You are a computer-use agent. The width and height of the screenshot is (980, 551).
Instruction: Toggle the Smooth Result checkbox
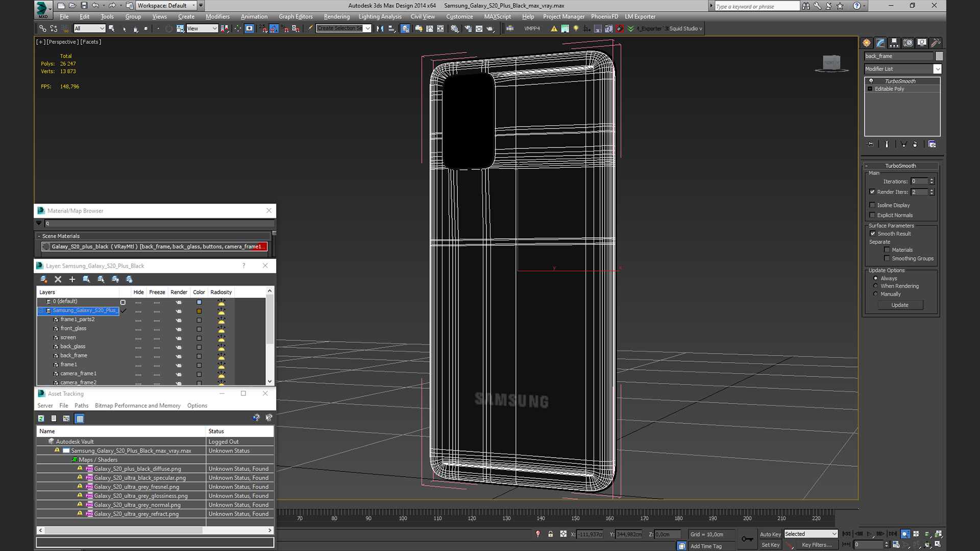(873, 234)
